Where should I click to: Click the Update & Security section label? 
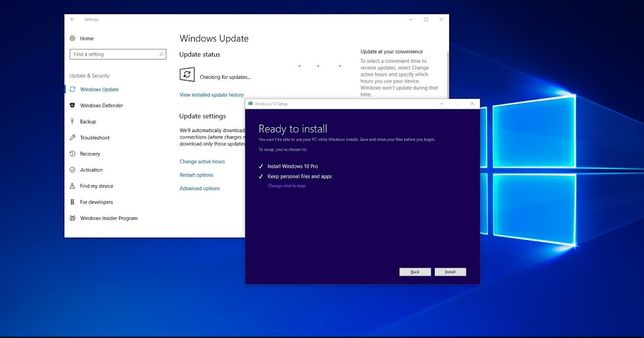[x=90, y=76]
